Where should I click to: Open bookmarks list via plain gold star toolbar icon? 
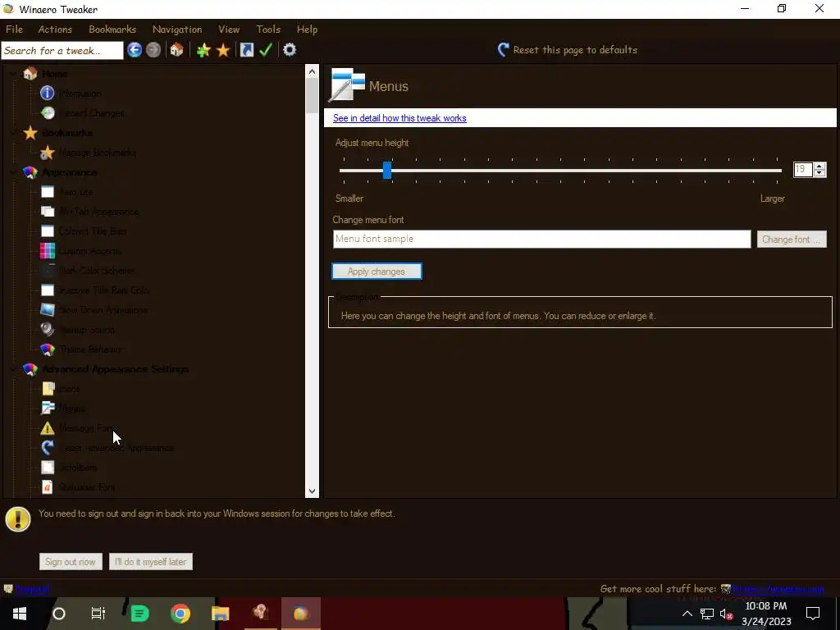click(x=223, y=50)
